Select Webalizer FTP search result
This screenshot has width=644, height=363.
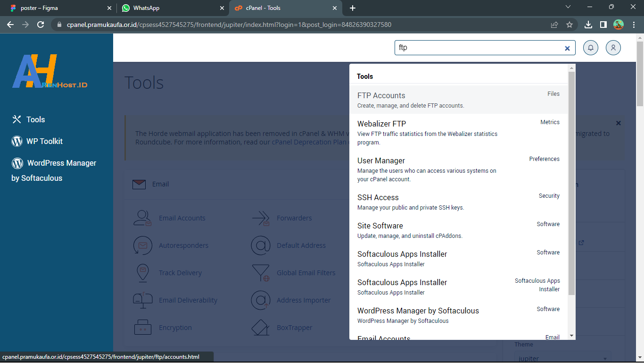458,132
